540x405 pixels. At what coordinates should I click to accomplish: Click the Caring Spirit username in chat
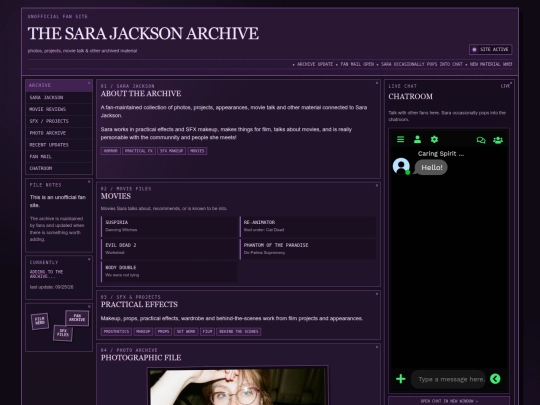pyautogui.click(x=441, y=154)
